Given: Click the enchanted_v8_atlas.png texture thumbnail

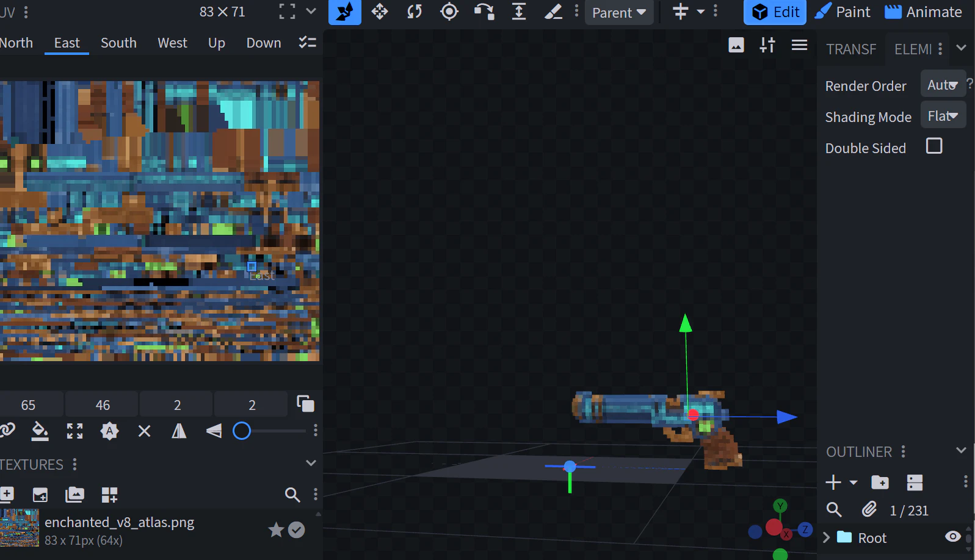Looking at the screenshot, I should point(20,528).
